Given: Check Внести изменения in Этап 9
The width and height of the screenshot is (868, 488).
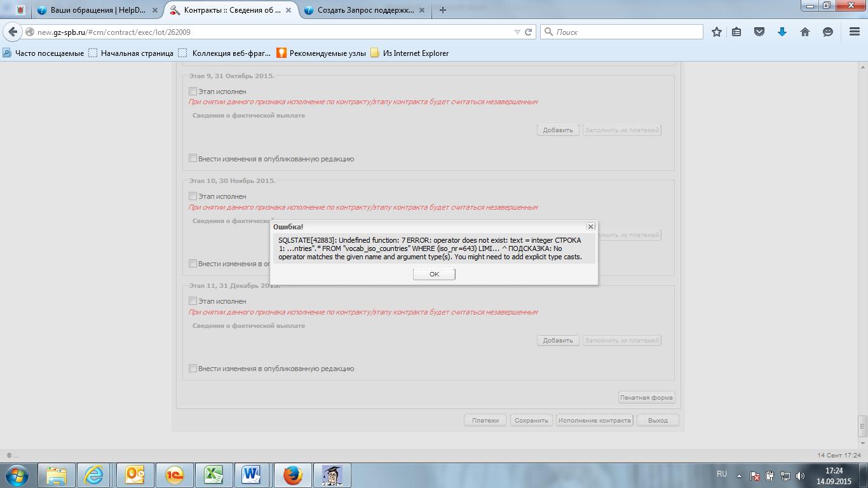Looking at the screenshot, I should [193, 159].
